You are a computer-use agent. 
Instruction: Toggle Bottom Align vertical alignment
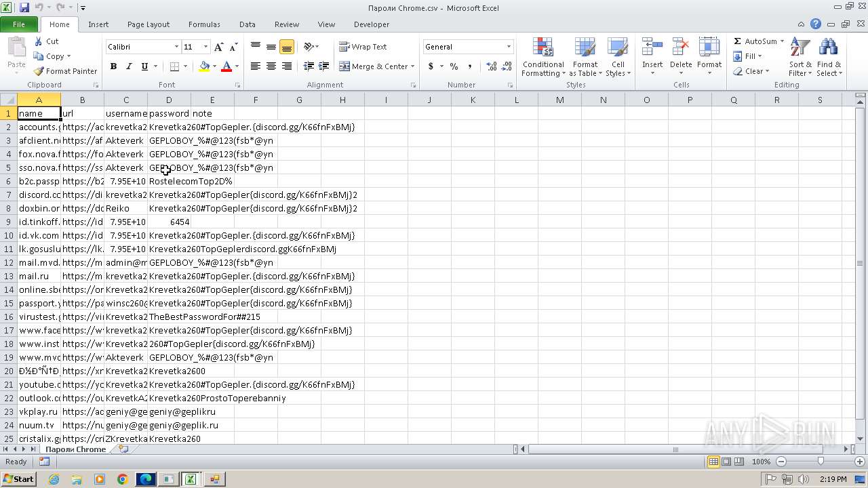point(286,47)
